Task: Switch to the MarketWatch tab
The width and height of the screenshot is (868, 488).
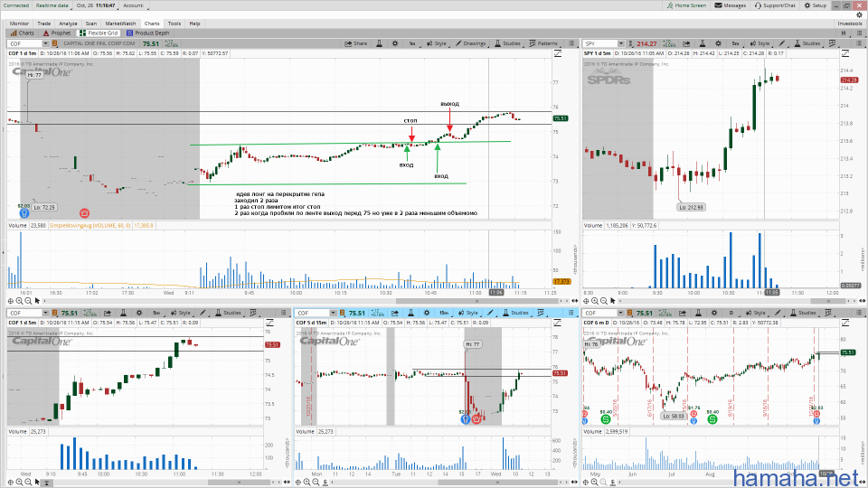Action: pyautogui.click(x=120, y=23)
